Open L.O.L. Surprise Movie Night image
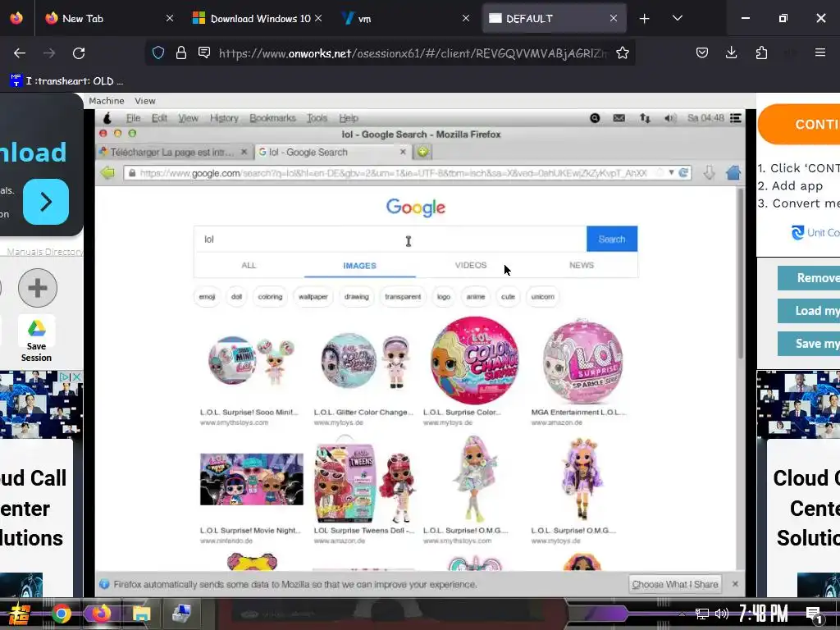 click(251, 479)
